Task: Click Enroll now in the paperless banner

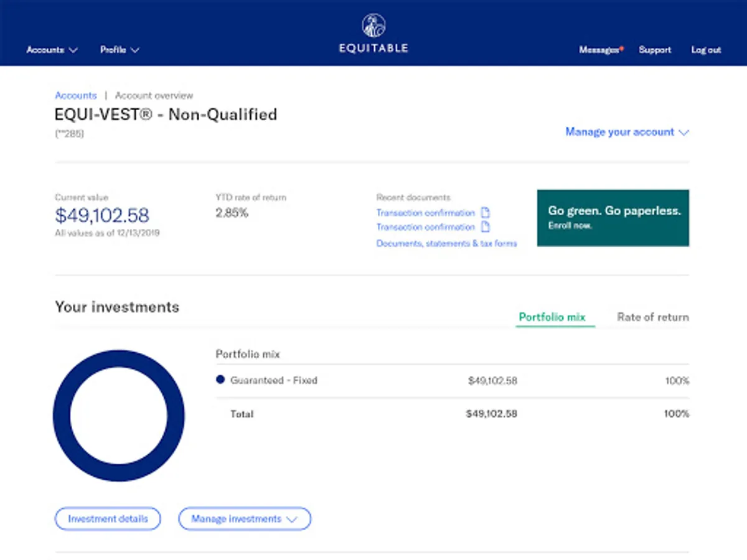Action: click(x=570, y=226)
